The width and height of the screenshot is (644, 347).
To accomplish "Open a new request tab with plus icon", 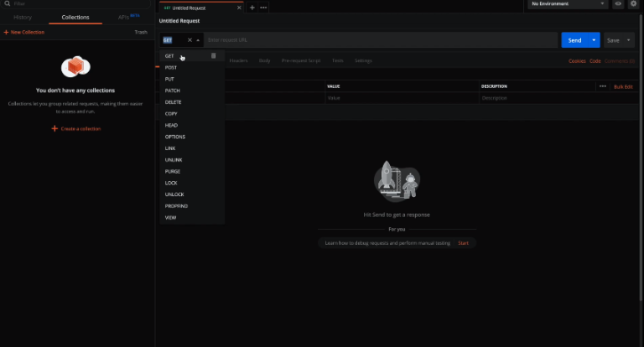I will 252,8.
